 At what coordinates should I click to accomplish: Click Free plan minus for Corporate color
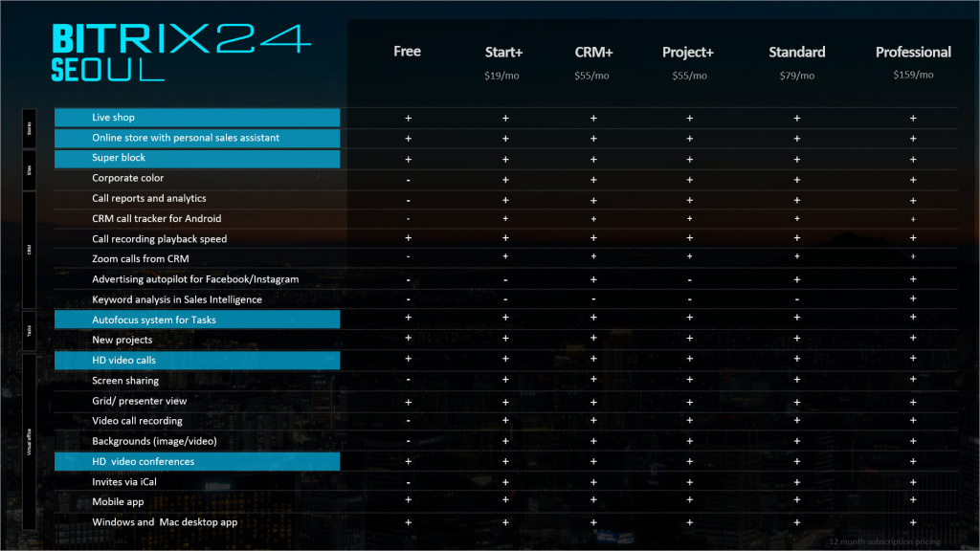coord(408,181)
